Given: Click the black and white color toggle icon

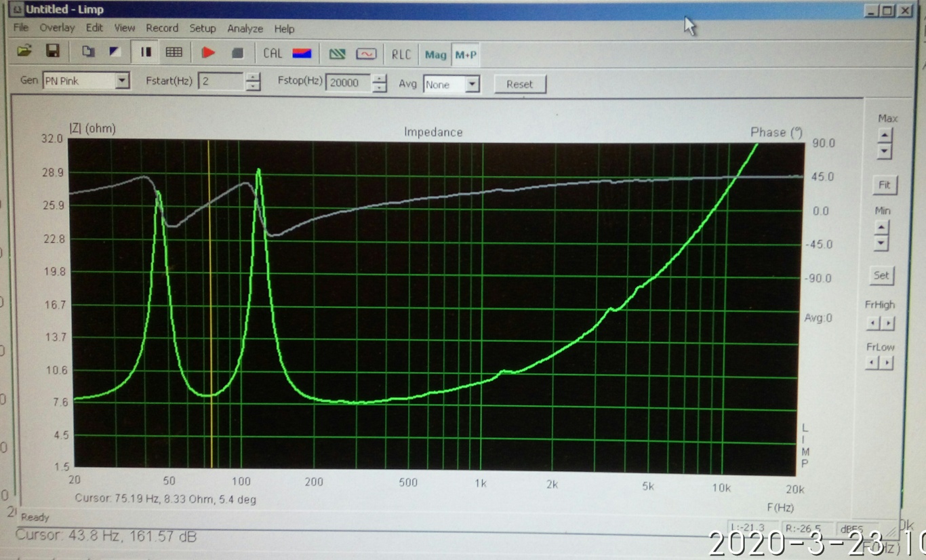Looking at the screenshot, I should click(x=115, y=52).
